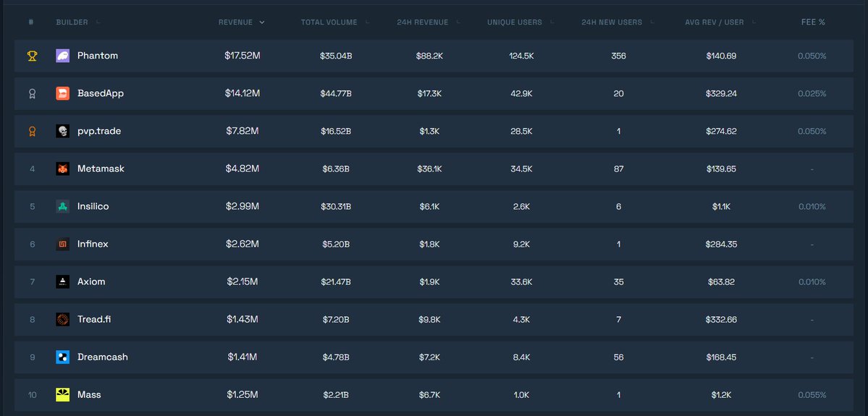Sort by 24H Revenue column header

coord(427,22)
